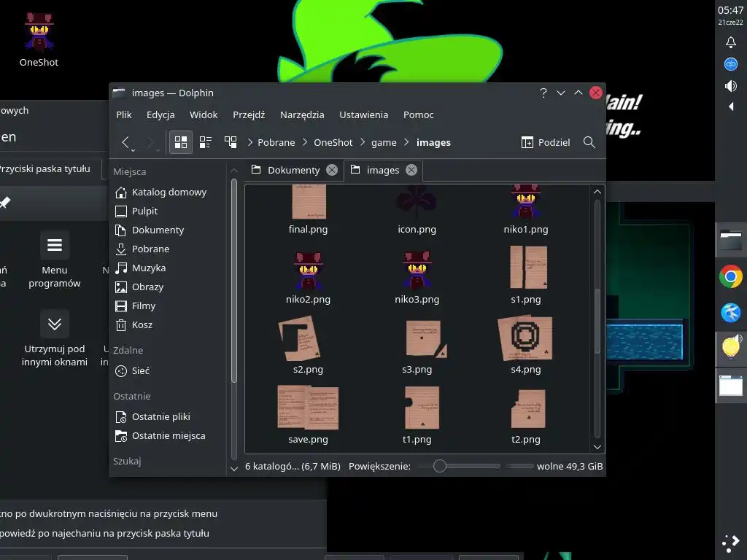Switch Dolphin to details tree view
This screenshot has height=560, width=747.
(x=231, y=142)
